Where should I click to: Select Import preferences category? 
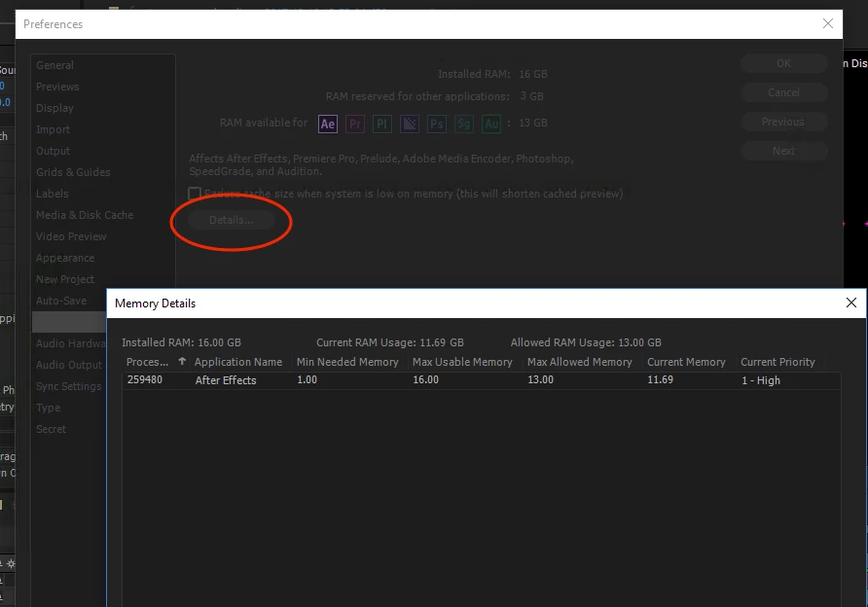(x=54, y=129)
